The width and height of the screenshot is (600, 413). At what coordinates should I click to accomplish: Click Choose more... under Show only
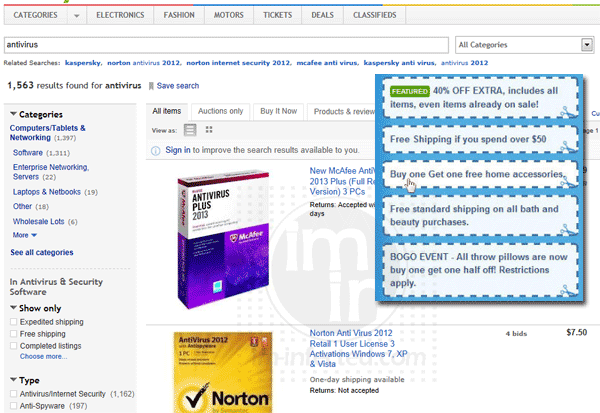[x=43, y=356]
